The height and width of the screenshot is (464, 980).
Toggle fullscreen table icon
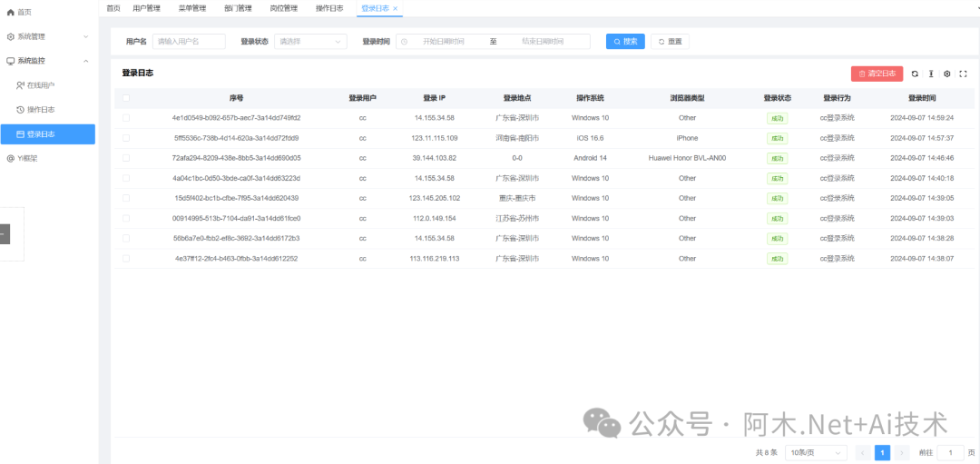point(963,74)
